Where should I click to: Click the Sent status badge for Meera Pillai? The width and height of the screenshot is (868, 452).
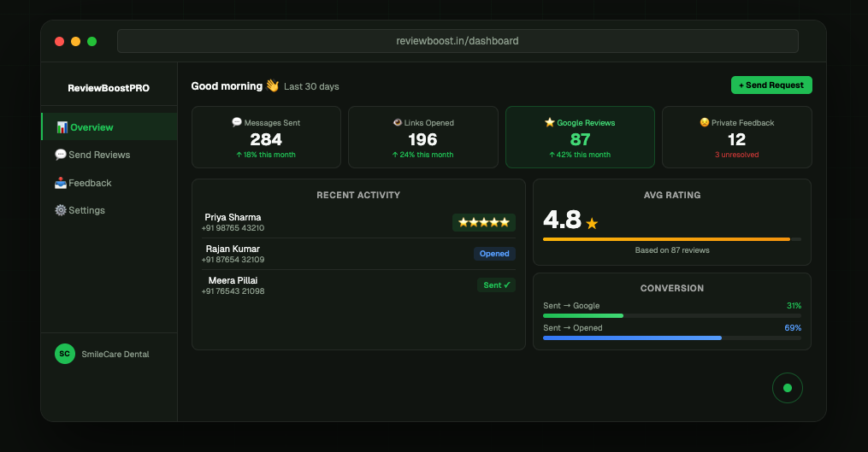coord(496,285)
